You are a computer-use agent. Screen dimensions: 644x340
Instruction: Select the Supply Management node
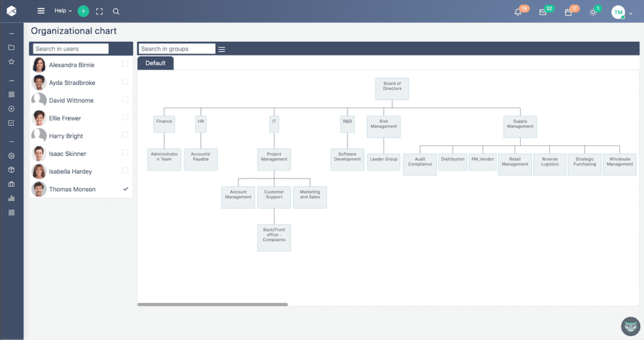[520, 127]
